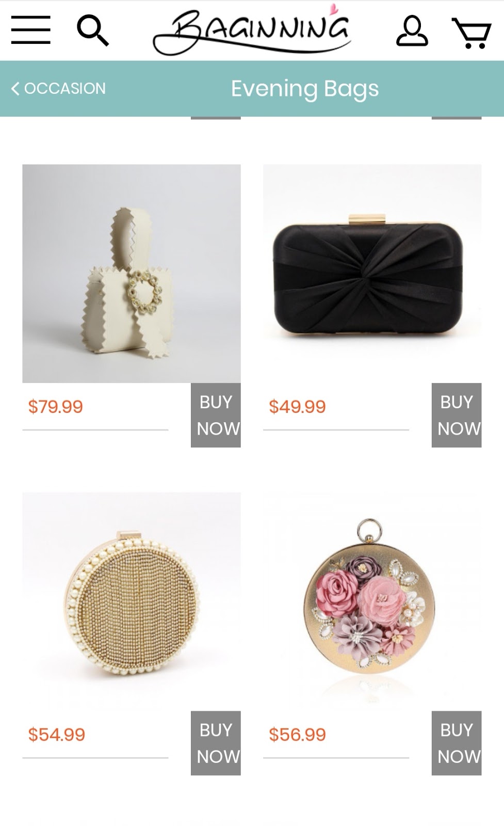Buy the $54.99 pearl round bag now
The width and height of the screenshot is (504, 826).
[x=216, y=743]
